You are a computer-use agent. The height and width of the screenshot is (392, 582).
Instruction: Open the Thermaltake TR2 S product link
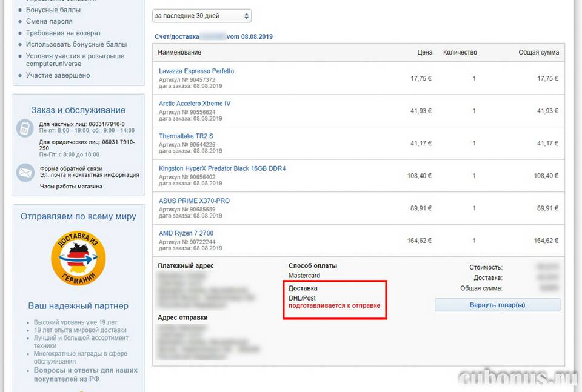186,136
